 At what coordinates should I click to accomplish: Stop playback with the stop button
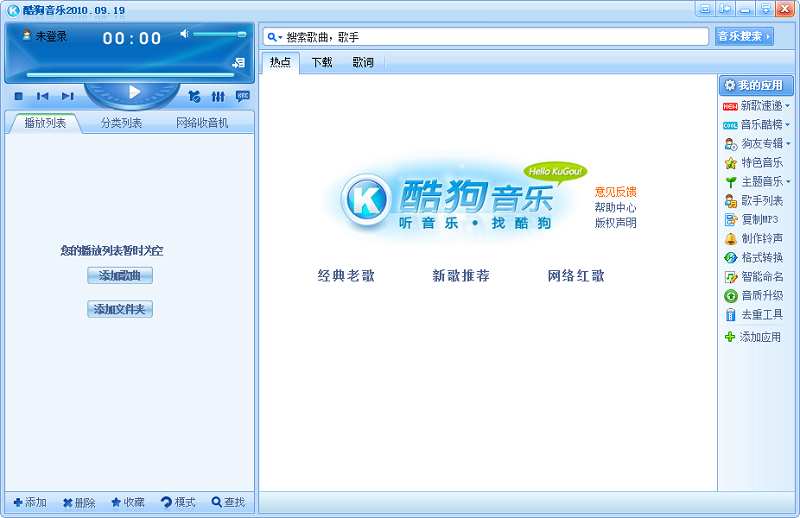19,96
